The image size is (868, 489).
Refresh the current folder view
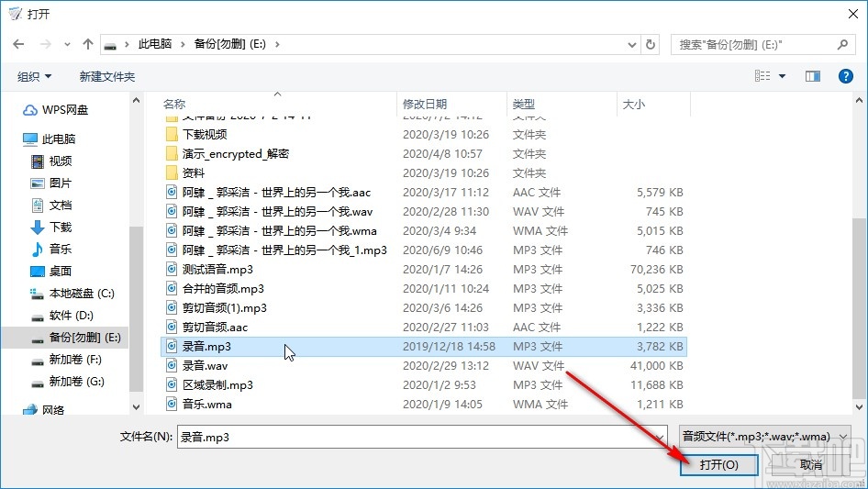[651, 44]
